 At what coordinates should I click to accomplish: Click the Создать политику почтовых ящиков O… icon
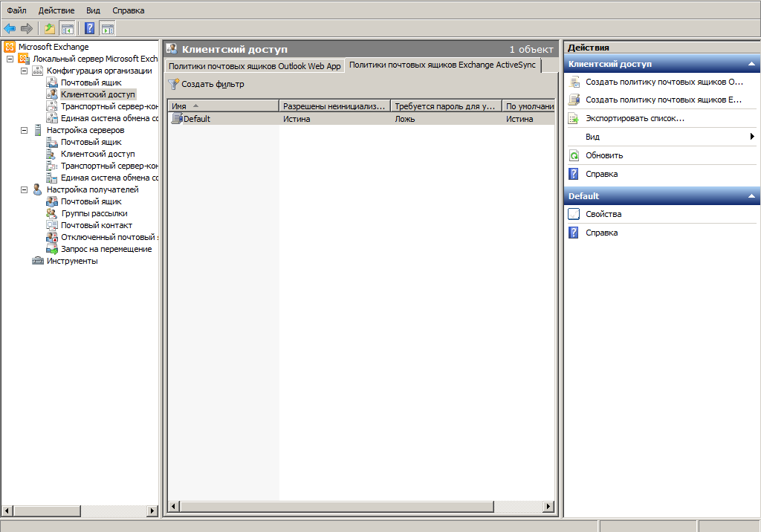(574, 82)
